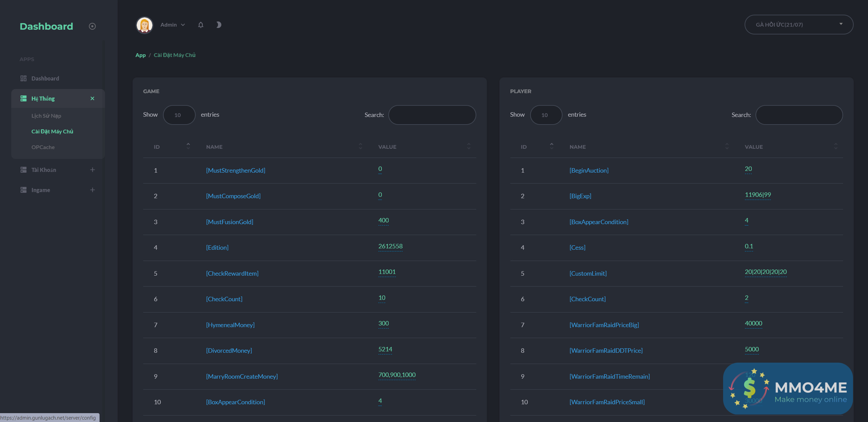Screen dimensions: 868x422
Task: Open Dashboard menu item in sidebar
Action: click(45, 78)
